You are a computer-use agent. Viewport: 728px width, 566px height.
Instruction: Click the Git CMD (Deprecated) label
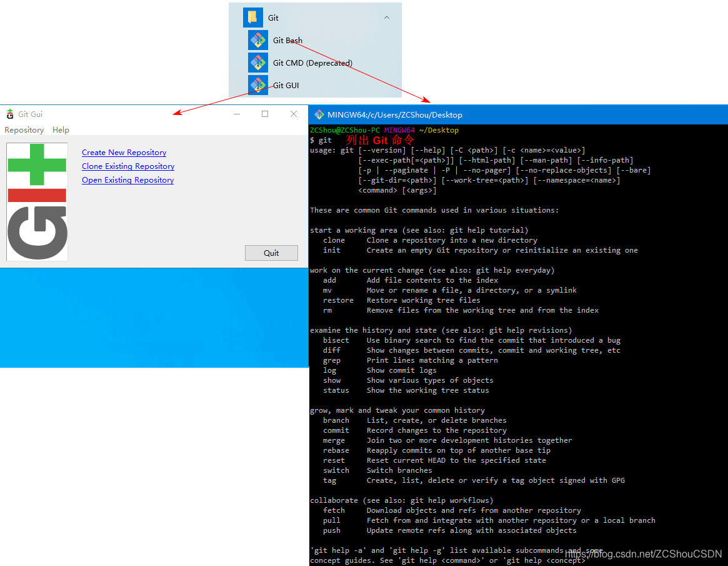[312, 63]
